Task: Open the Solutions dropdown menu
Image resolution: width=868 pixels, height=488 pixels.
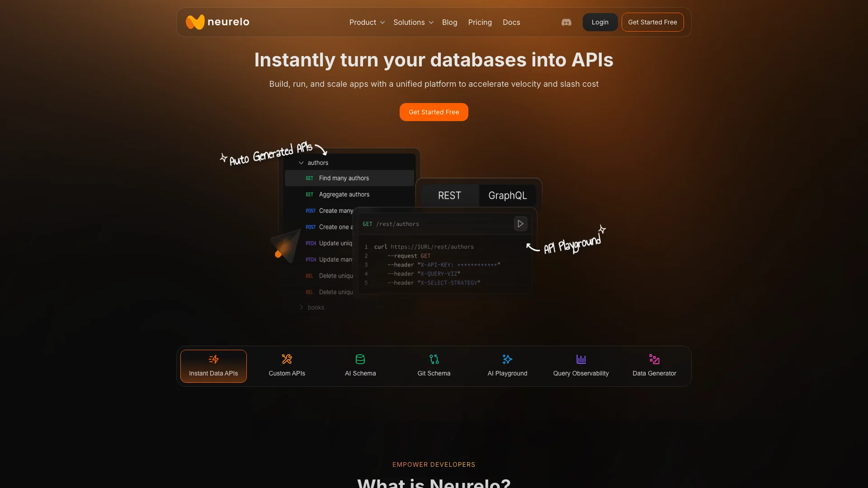Action: tap(413, 22)
